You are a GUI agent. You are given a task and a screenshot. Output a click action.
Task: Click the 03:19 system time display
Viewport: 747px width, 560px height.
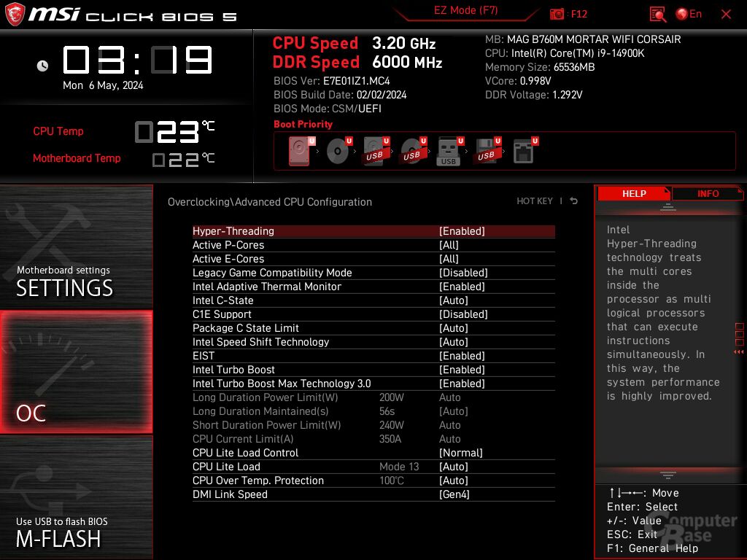point(138,60)
